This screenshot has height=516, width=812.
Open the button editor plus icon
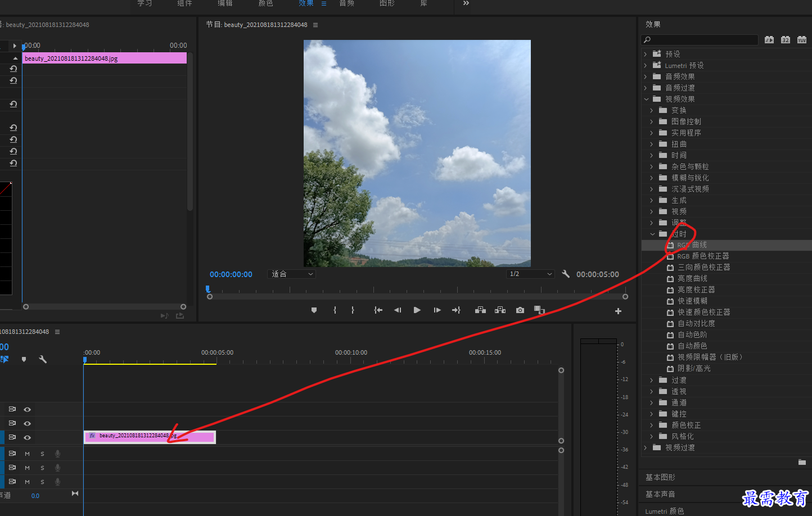(x=618, y=311)
